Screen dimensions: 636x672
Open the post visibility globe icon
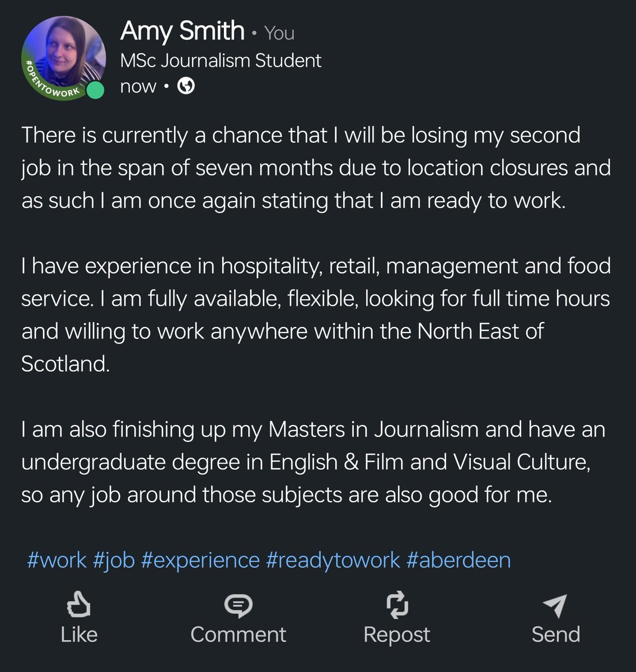tap(185, 86)
